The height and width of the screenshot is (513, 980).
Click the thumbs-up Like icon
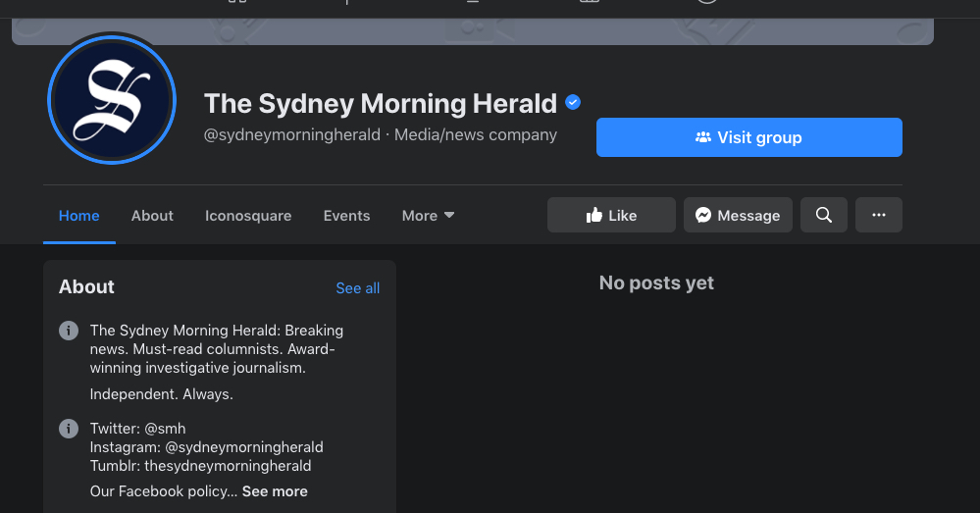click(594, 216)
